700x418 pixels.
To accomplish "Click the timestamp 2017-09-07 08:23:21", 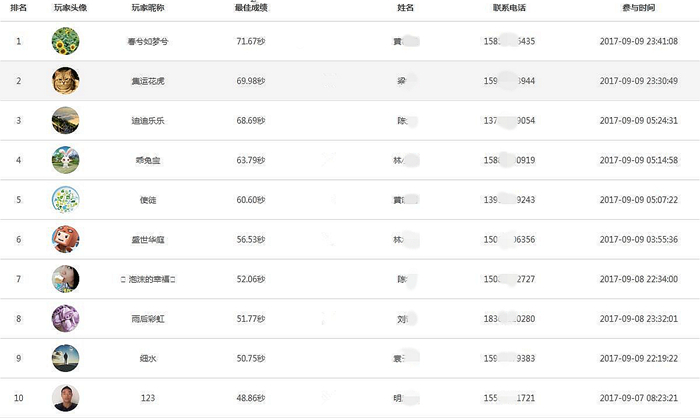I will click(638, 398).
